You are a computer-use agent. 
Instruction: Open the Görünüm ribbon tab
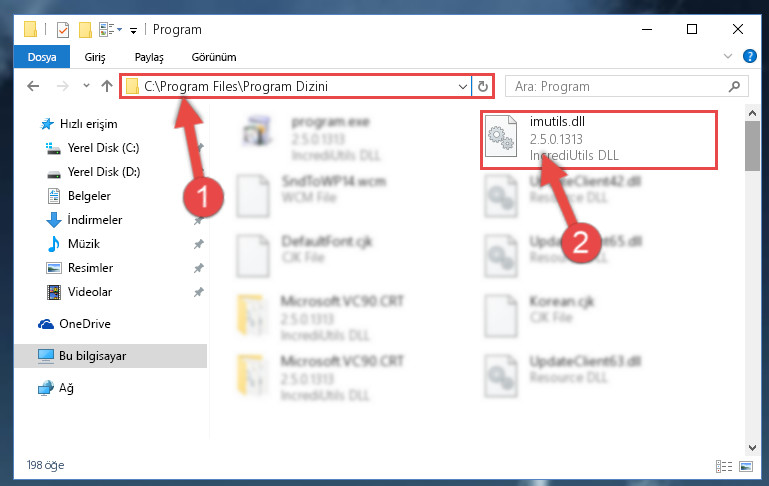coord(214,57)
